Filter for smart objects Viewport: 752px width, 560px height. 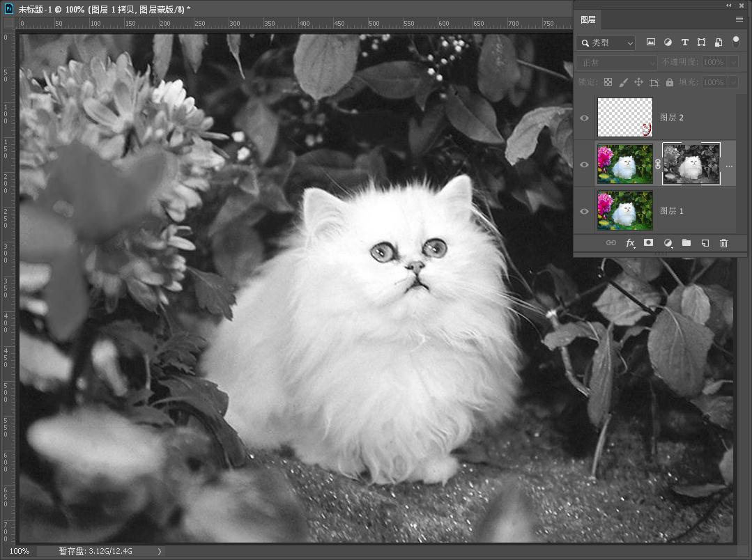click(718, 42)
